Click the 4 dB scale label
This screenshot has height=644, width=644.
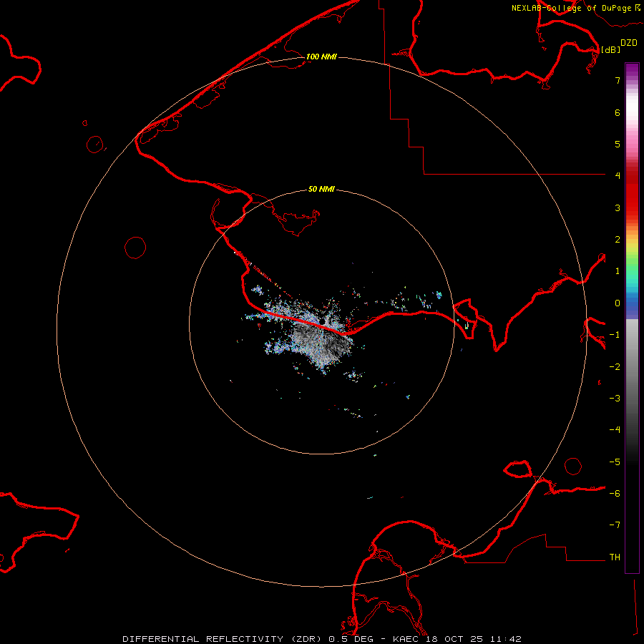pyautogui.click(x=618, y=176)
